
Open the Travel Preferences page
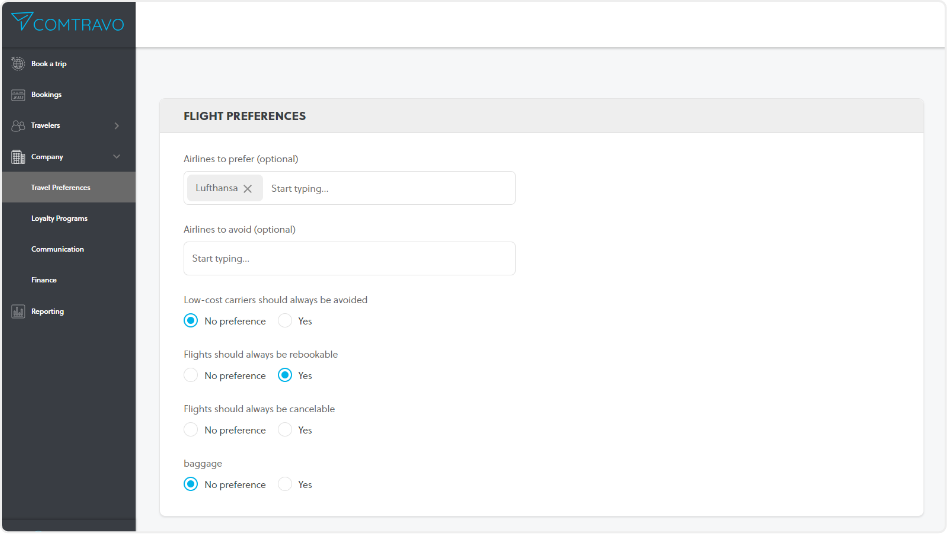pos(61,187)
